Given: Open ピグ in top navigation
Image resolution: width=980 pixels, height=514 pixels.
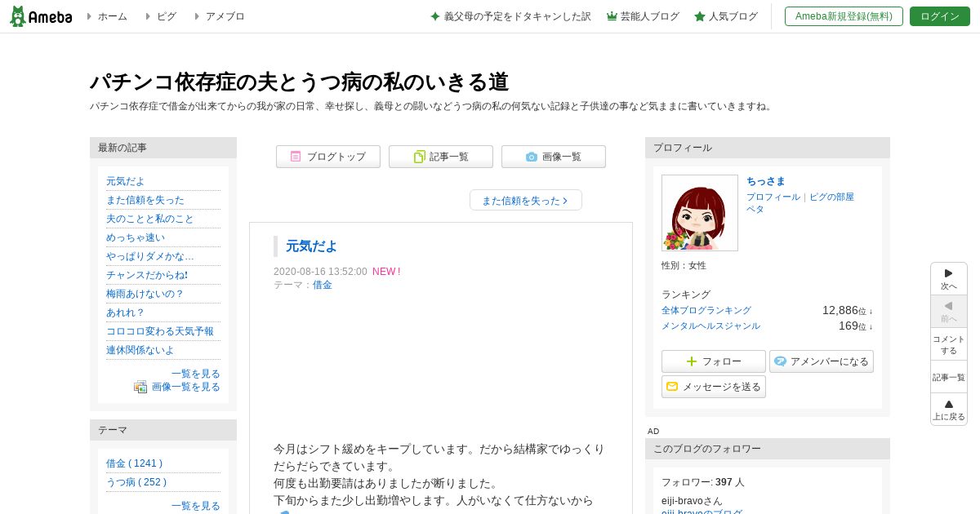Looking at the screenshot, I should pos(167,16).
